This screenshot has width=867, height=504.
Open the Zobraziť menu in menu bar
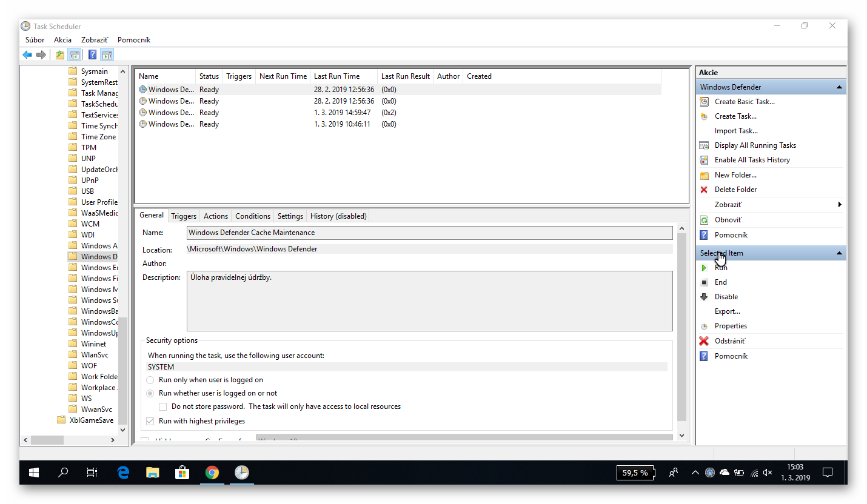95,40
